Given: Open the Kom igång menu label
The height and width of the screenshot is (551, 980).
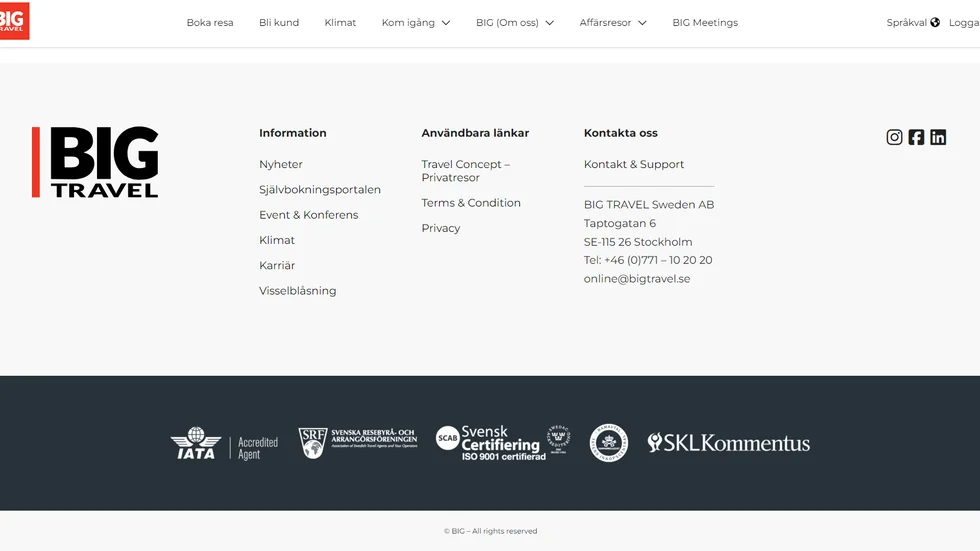Looking at the screenshot, I should 408,22.
